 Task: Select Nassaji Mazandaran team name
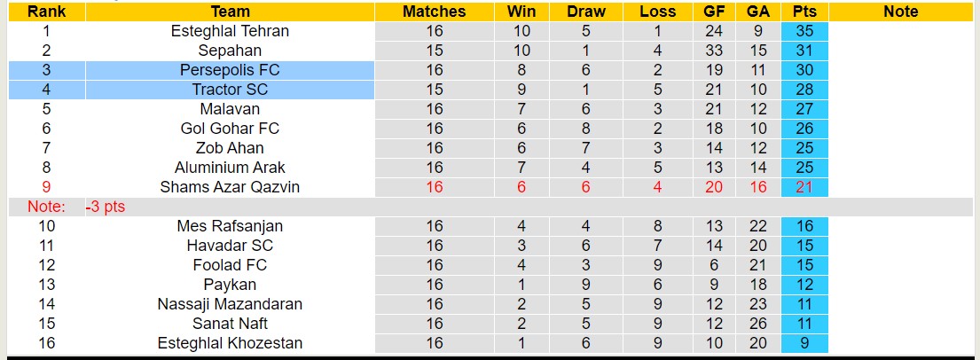tap(230, 304)
